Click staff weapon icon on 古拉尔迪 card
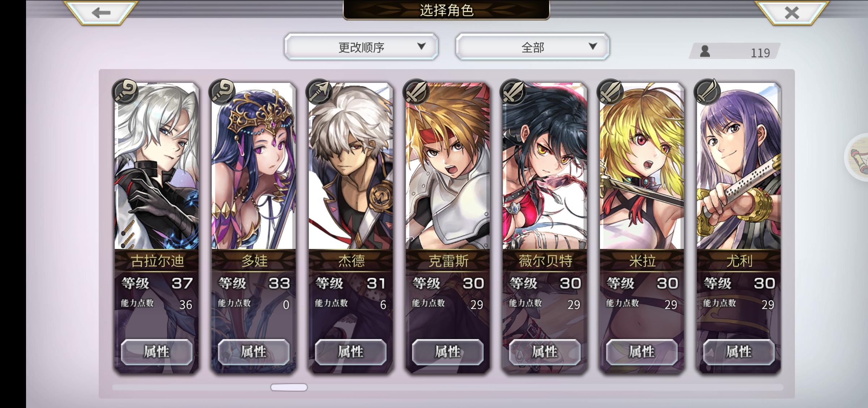The height and width of the screenshot is (408, 868). click(x=125, y=92)
